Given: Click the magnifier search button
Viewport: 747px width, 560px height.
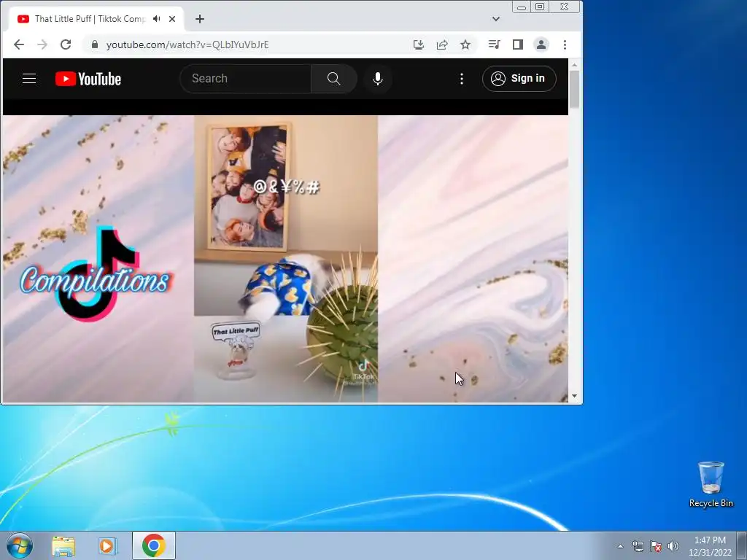Looking at the screenshot, I should (x=334, y=79).
